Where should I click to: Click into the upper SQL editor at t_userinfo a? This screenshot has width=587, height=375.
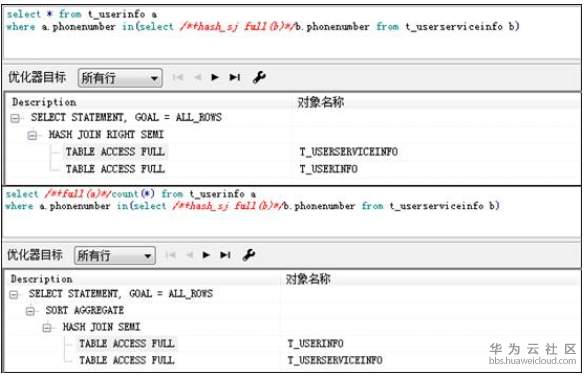tap(122, 14)
